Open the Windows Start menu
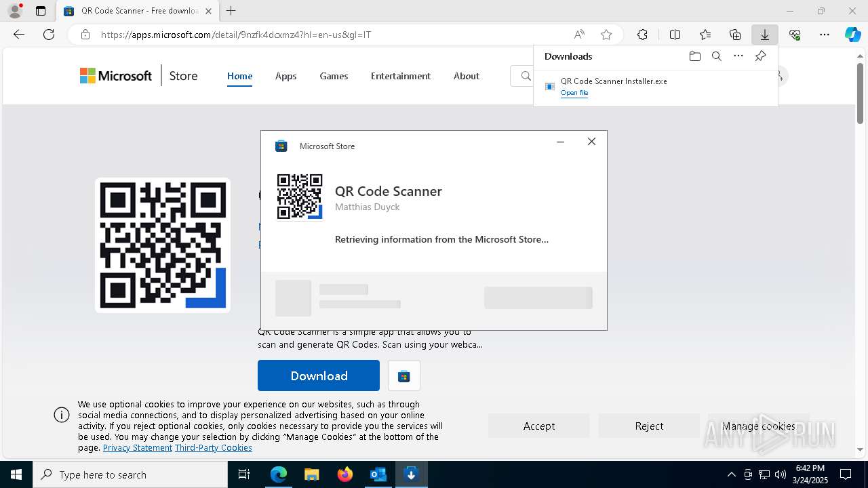The height and width of the screenshot is (488, 868). tap(16, 474)
